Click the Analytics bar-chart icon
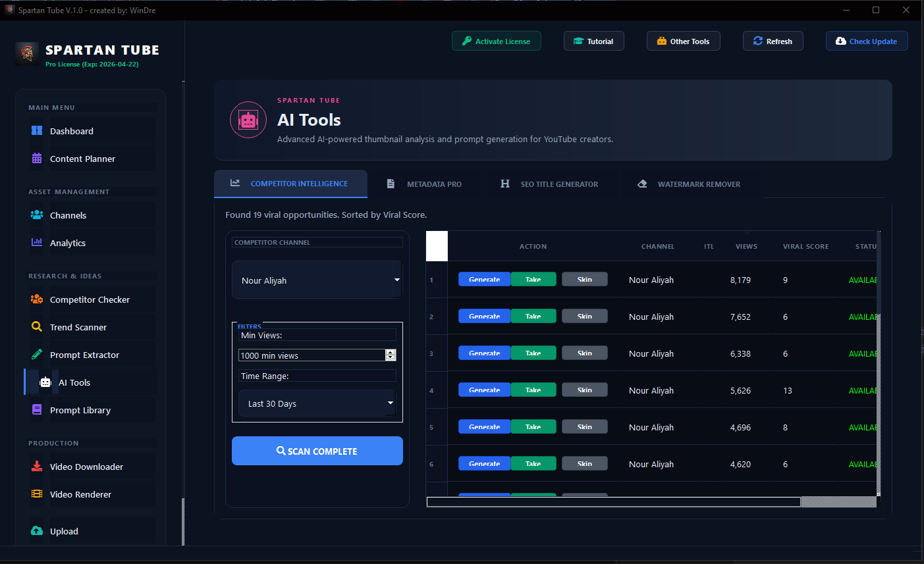Image resolution: width=924 pixels, height=564 pixels. pyautogui.click(x=37, y=243)
